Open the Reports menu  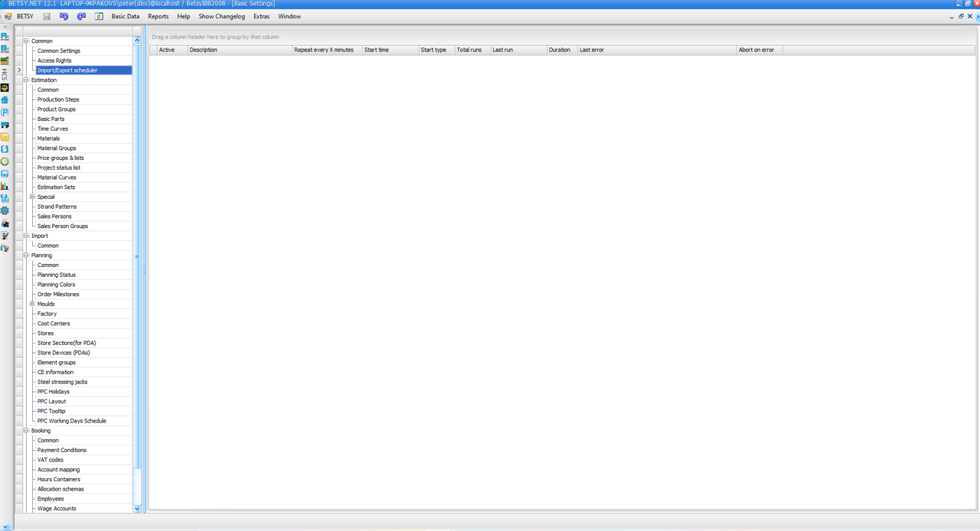tap(158, 16)
